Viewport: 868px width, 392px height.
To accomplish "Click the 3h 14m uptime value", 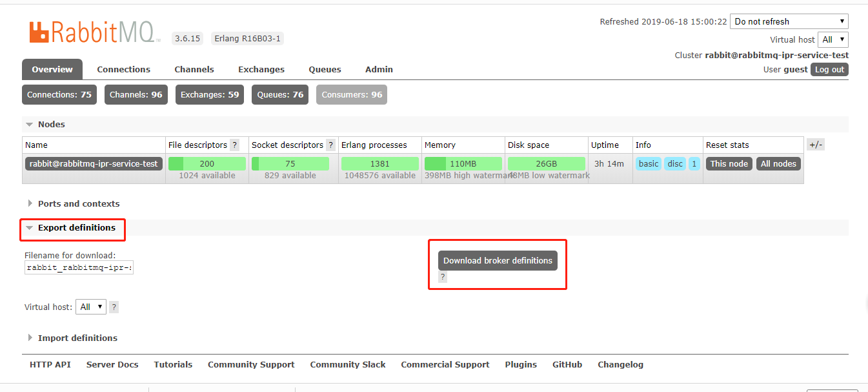I will 609,164.
